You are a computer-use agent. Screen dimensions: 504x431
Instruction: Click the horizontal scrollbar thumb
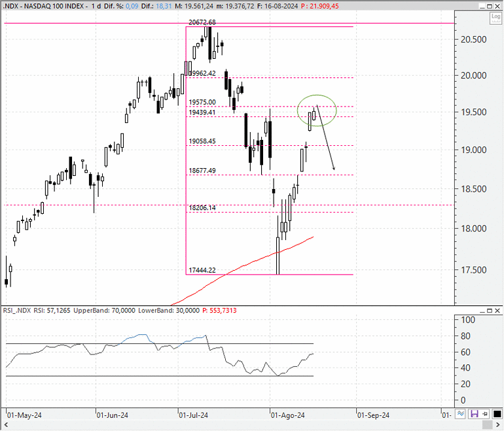point(487,425)
